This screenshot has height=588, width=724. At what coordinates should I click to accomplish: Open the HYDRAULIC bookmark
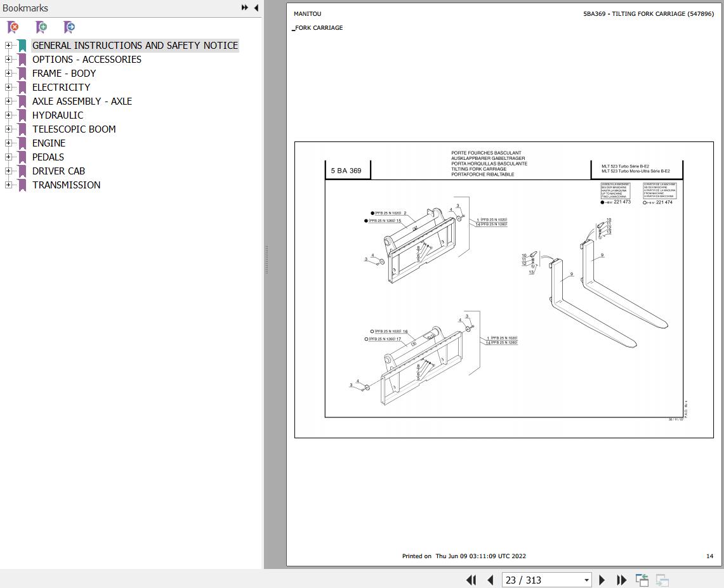click(x=58, y=115)
